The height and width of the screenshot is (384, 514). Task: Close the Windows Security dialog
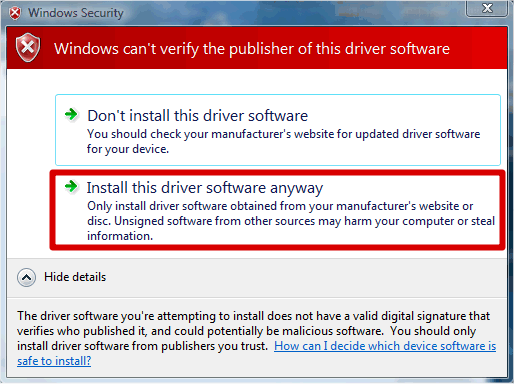tap(487, 8)
